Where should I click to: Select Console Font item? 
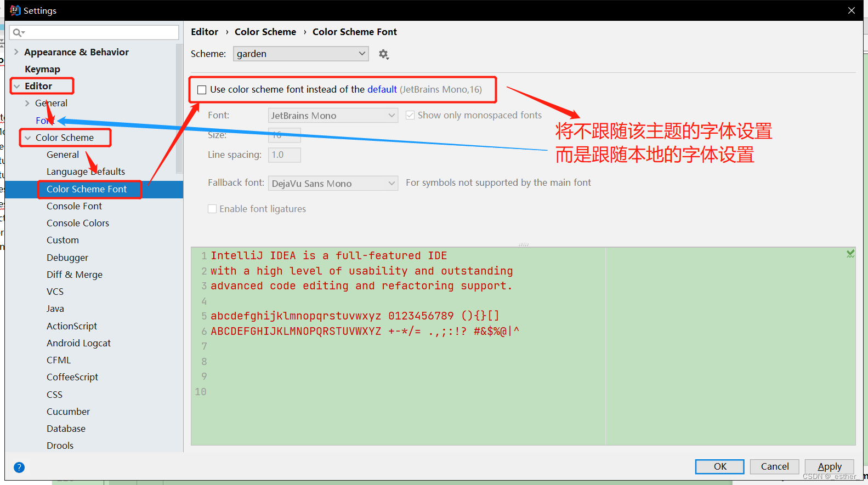[x=74, y=206]
